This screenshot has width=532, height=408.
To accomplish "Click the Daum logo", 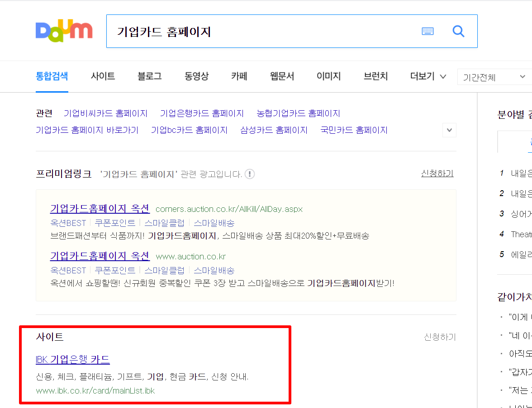I will 64,31.
